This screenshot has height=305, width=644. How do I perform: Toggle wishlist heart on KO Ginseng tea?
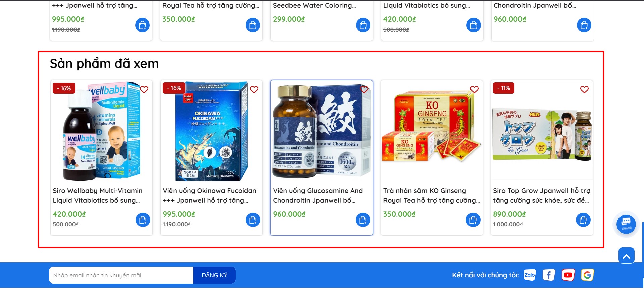point(474,89)
